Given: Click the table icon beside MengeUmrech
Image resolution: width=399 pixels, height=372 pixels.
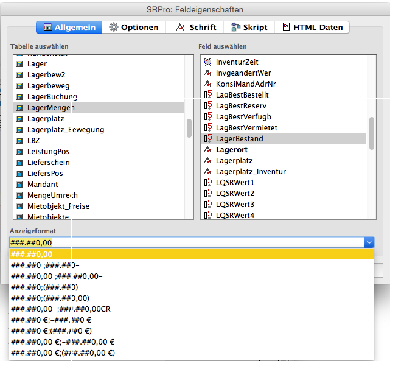Looking at the screenshot, I should (x=20, y=195).
